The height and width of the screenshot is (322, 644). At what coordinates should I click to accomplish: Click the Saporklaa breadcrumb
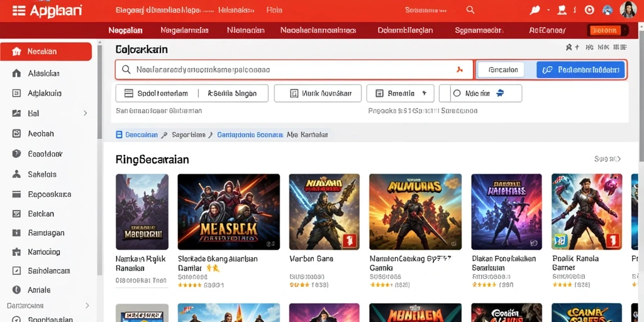point(189,135)
